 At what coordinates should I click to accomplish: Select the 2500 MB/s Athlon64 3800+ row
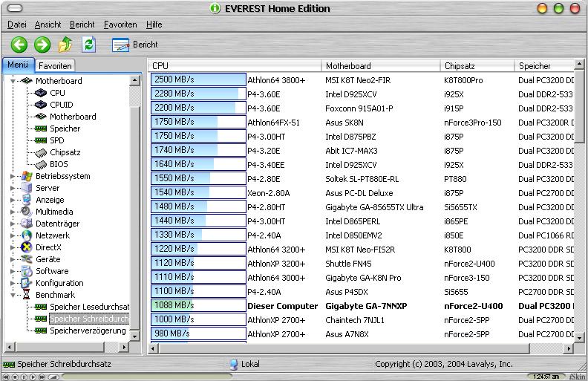(362, 80)
